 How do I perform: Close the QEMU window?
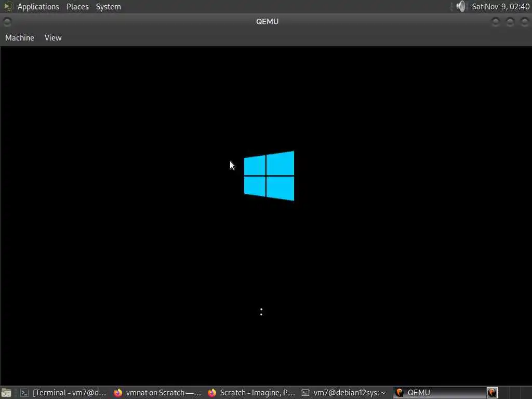(x=524, y=22)
